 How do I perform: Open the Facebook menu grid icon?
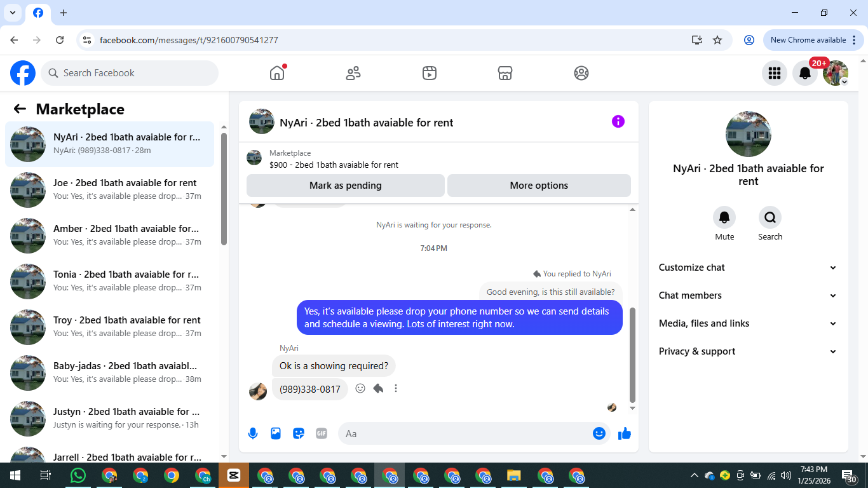point(775,73)
